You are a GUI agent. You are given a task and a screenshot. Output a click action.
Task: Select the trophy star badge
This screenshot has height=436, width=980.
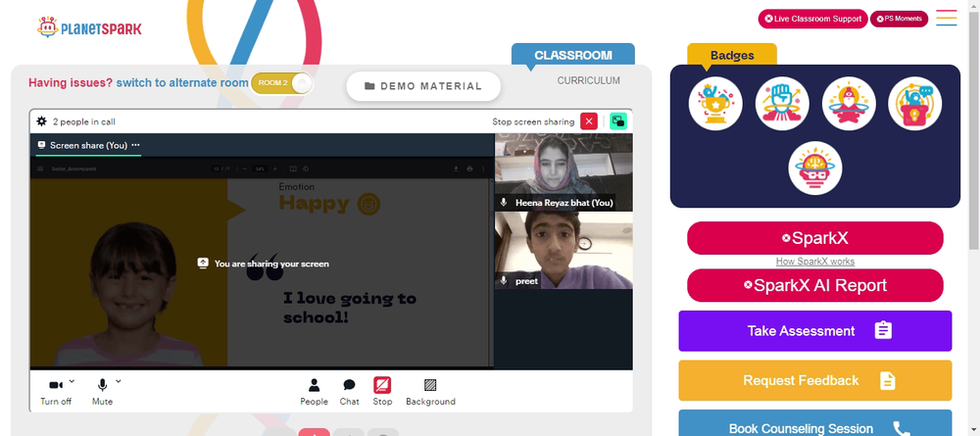pyautogui.click(x=715, y=104)
